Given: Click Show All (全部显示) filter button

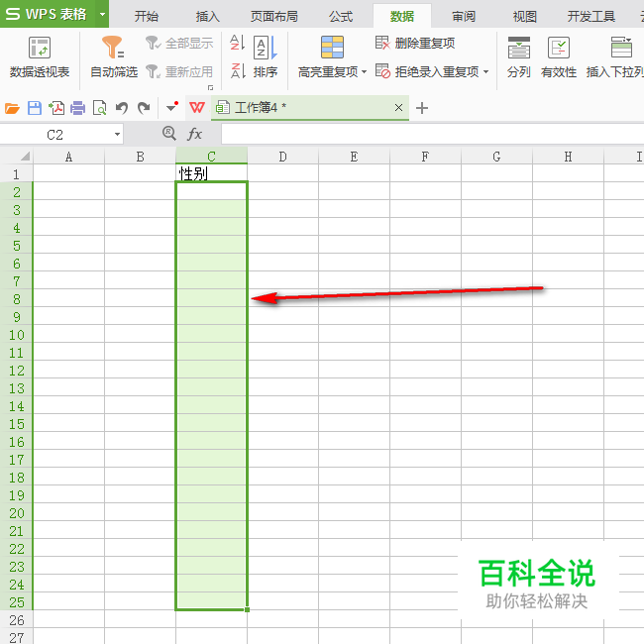Looking at the screenshot, I should point(179,43).
